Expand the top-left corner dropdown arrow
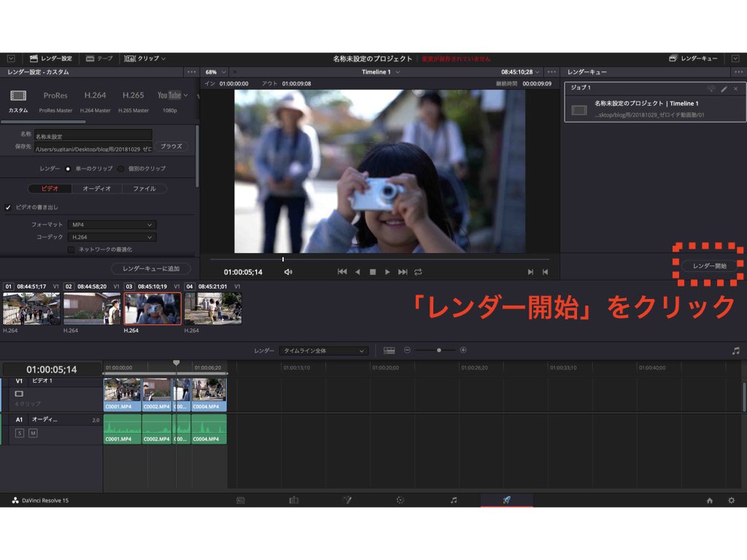Screen dimensions: 747x560 click(x=11, y=58)
